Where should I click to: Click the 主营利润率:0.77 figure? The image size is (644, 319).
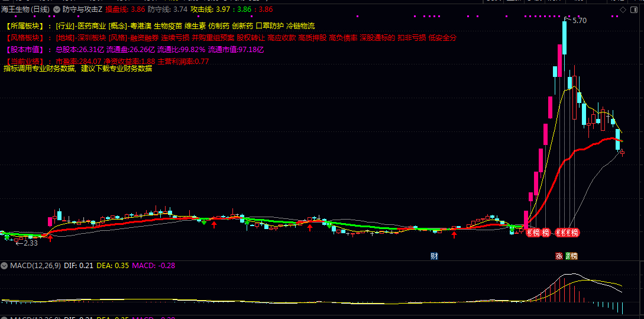tap(183, 62)
